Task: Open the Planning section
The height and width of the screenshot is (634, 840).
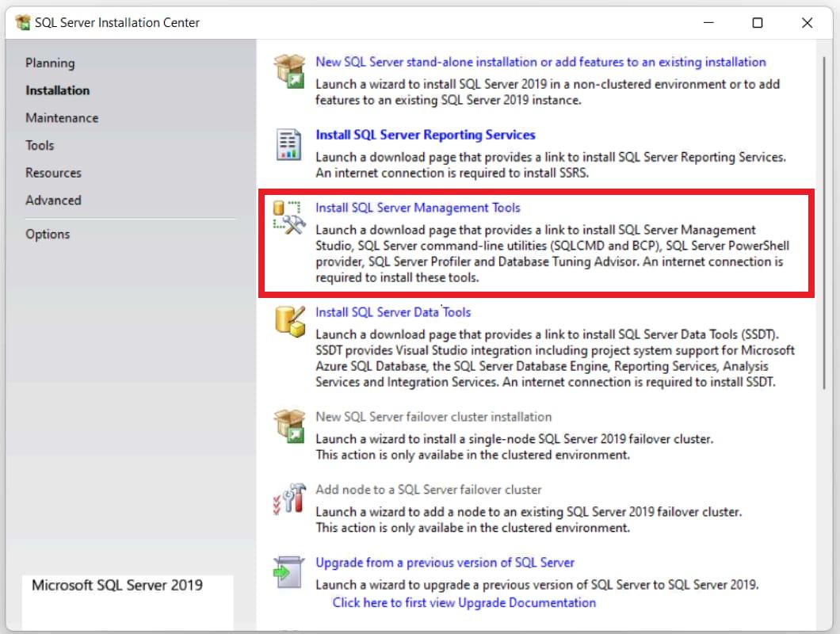Action: pyautogui.click(x=50, y=63)
